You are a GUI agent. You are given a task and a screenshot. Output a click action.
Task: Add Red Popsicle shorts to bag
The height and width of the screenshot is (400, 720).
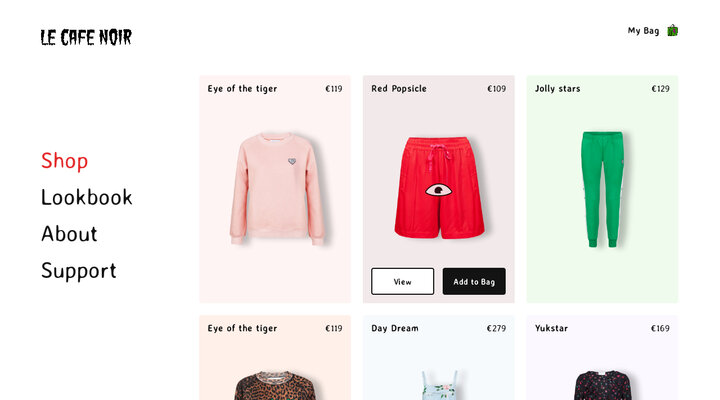474,282
